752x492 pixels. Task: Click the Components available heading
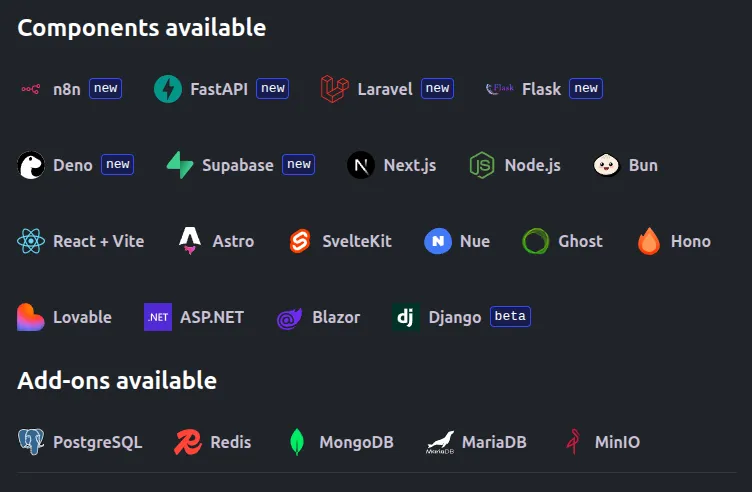click(141, 28)
